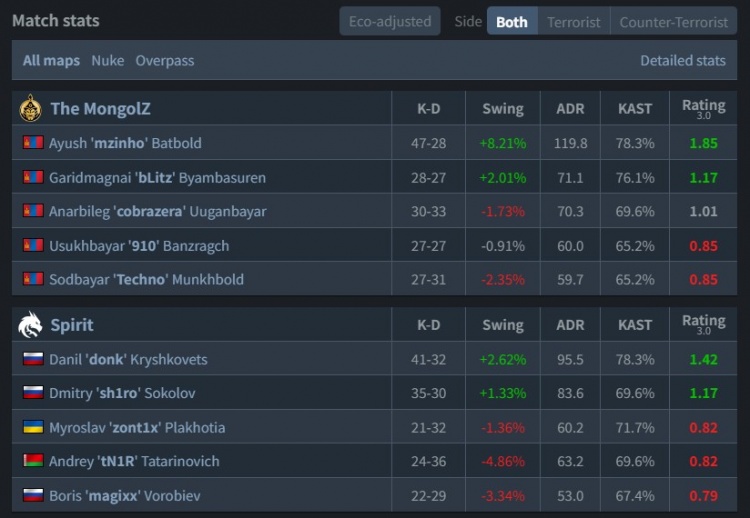Click the flag icon beside mzinho
Screen dimensions: 750x518
point(32,143)
